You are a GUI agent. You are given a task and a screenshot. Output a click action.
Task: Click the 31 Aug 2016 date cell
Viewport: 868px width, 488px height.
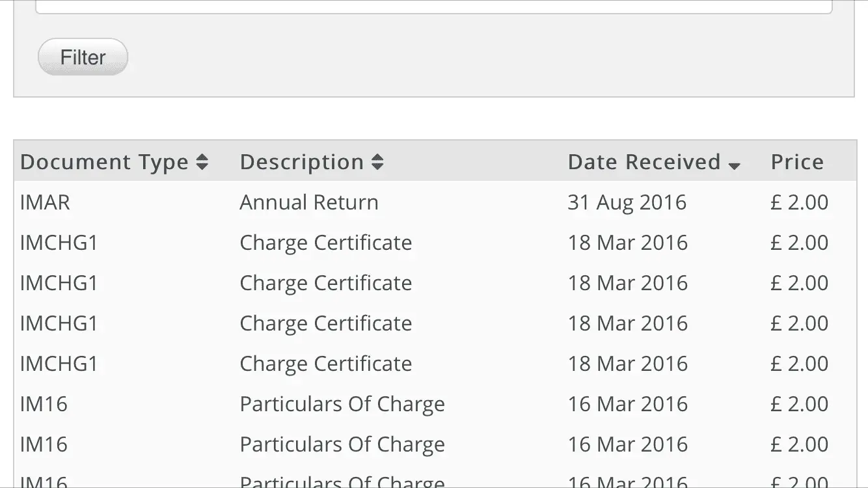(x=627, y=202)
